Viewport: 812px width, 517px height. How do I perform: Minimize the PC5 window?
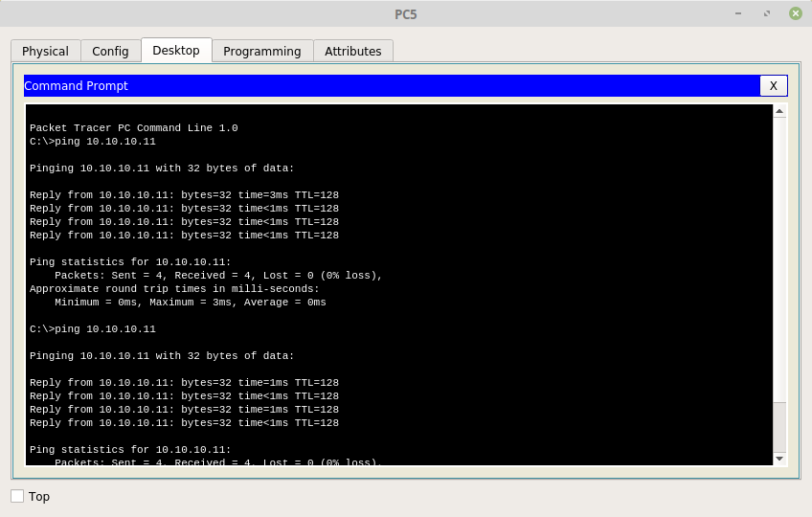pos(738,13)
